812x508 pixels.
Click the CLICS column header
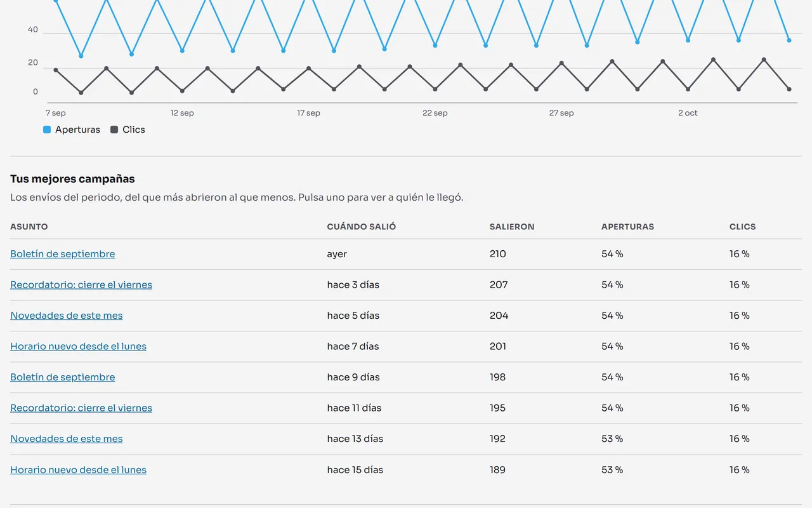tap(743, 227)
